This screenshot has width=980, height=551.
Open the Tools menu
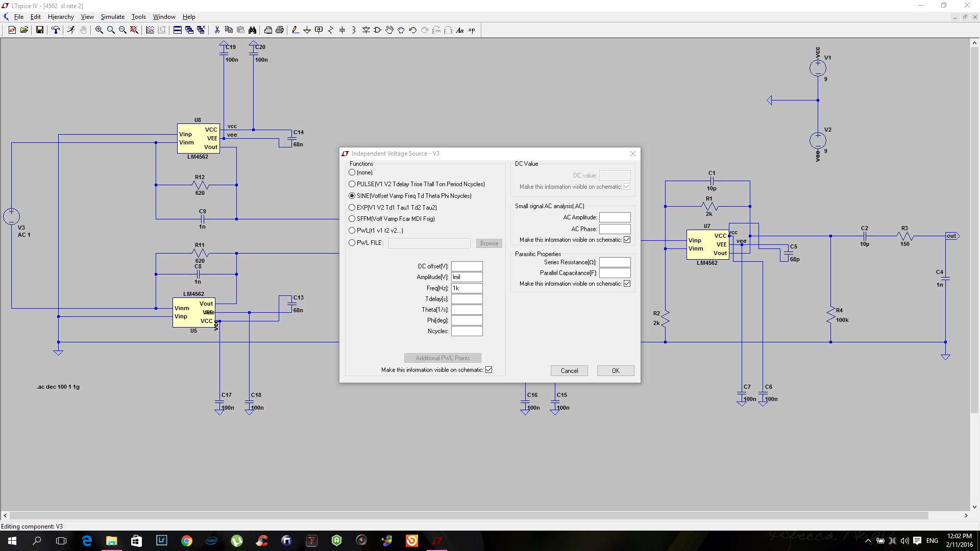[x=138, y=17]
